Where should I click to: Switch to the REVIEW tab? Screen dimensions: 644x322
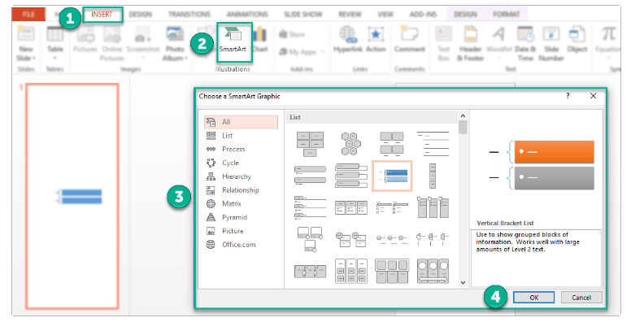click(350, 15)
